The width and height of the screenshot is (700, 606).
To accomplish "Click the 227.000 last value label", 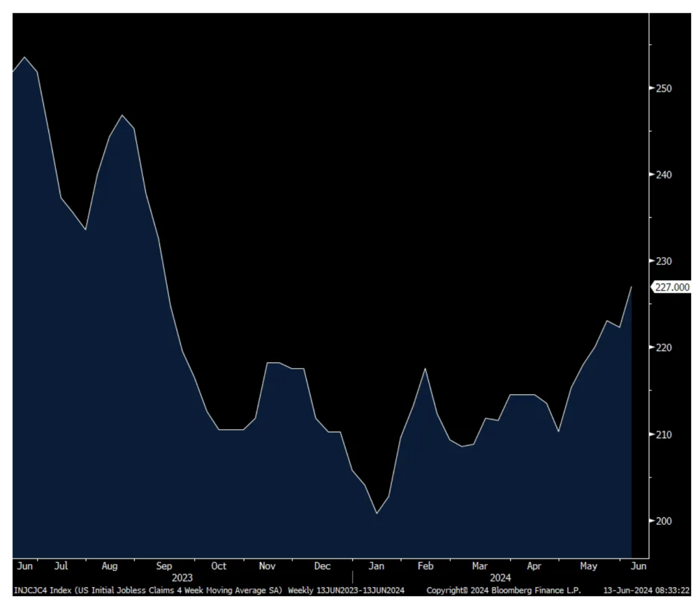I will (672, 288).
